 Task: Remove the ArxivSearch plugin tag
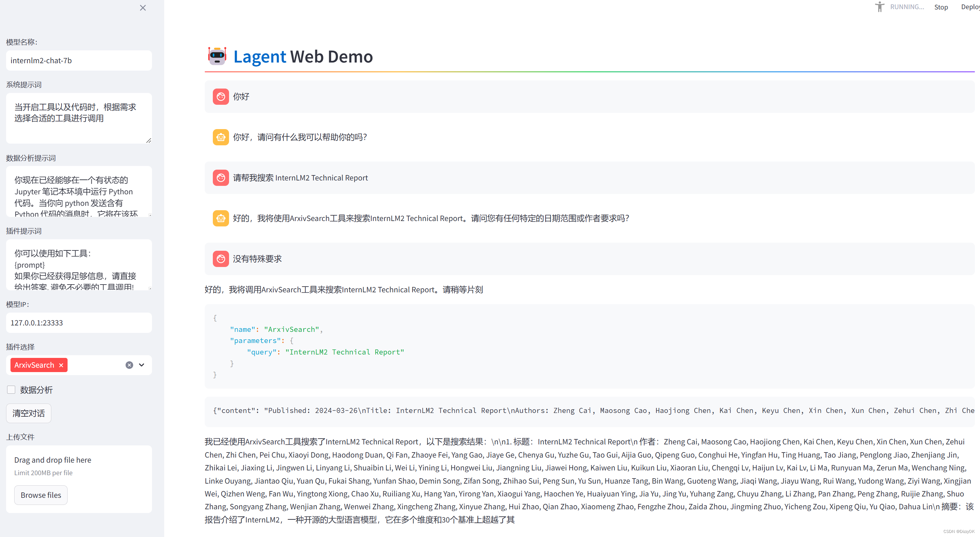tap(61, 365)
